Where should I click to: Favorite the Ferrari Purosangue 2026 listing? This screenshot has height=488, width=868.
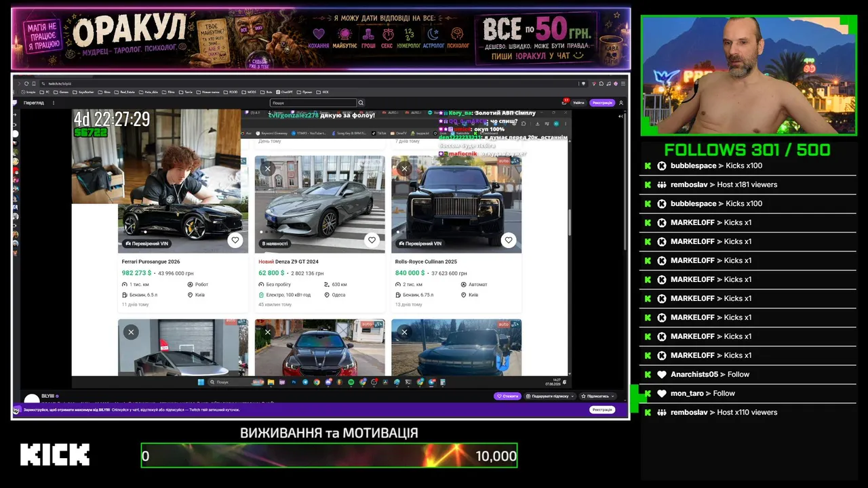235,240
